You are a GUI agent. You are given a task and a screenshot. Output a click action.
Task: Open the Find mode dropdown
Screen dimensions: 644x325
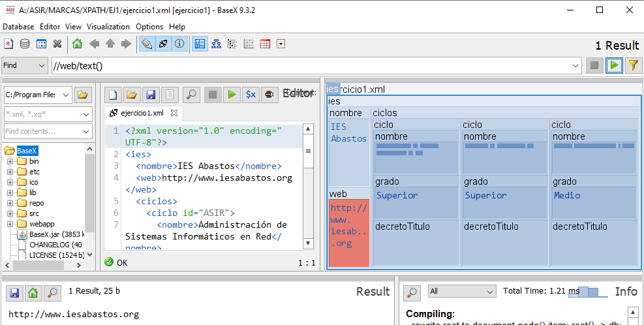[24, 65]
